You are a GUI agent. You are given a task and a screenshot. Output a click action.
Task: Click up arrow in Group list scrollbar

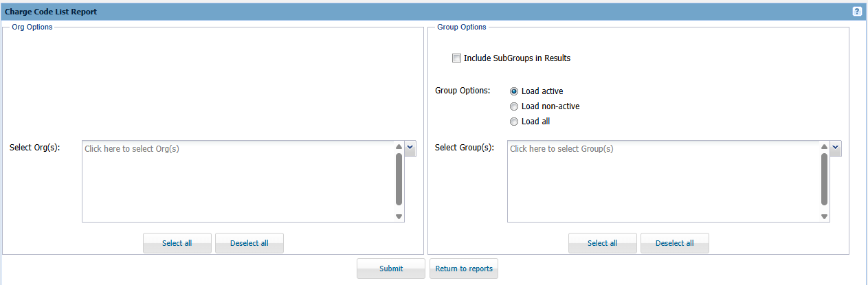point(825,146)
